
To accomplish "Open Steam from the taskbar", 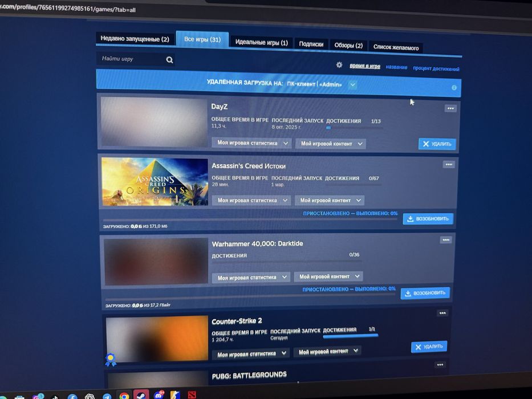I will coord(141,395).
